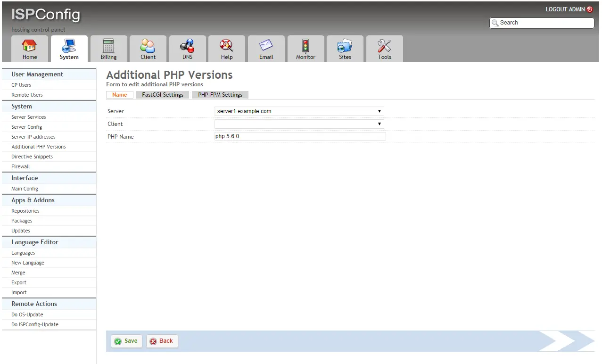Open the Help lifebuoy icon
This screenshot has height=364, width=602.
point(227,46)
